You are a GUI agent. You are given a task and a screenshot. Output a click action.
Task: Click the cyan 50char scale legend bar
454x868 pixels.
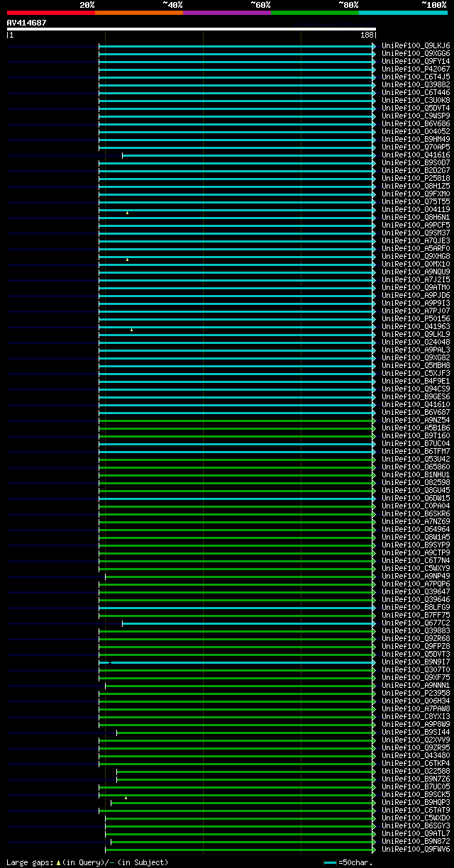[330, 862]
